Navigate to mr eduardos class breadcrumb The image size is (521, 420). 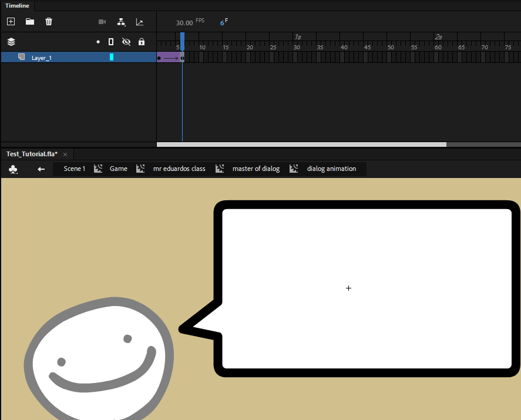(179, 169)
